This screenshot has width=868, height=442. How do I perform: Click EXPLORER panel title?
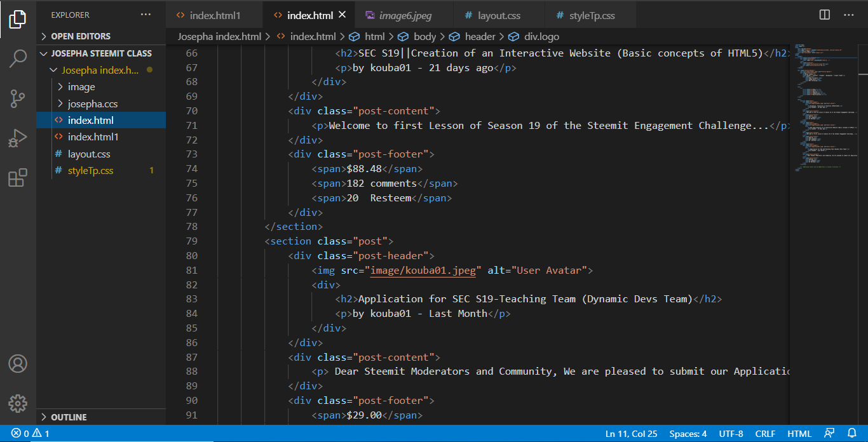click(x=71, y=15)
